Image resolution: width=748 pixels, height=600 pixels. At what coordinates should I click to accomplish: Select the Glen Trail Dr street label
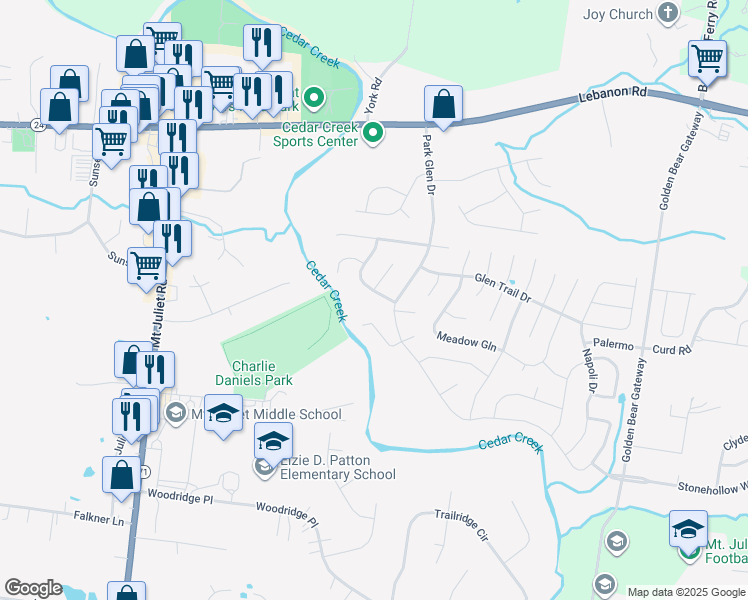(503, 288)
